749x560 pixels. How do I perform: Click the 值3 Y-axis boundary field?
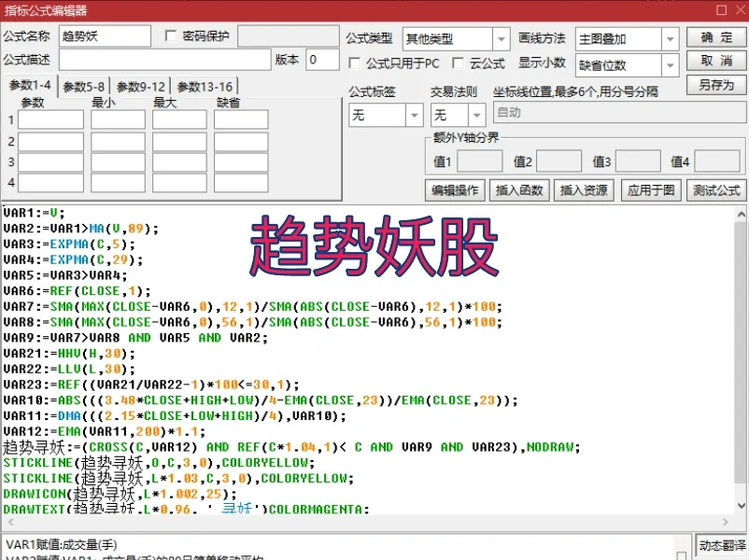(638, 161)
